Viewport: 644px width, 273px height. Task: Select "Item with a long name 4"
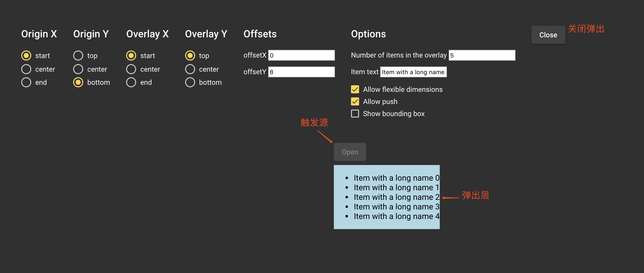coord(396,216)
